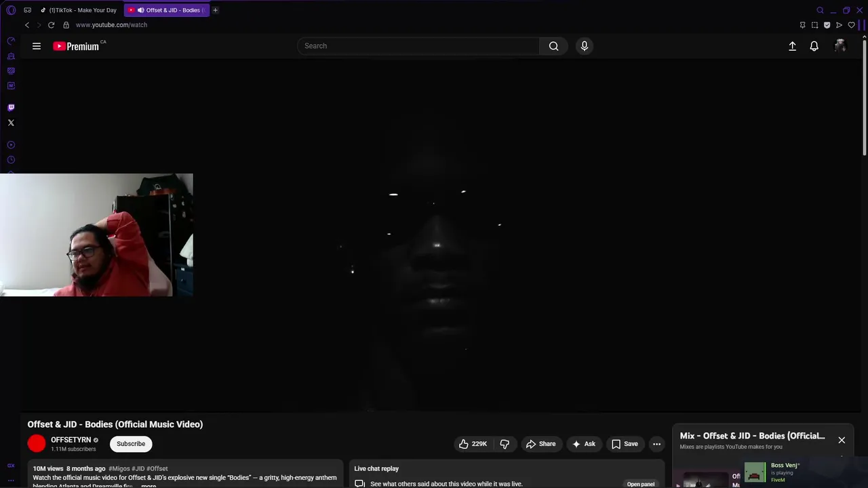Open GX Corner controller icon in tab bar
Image resolution: width=868 pixels, height=488 pixels.
point(27,10)
